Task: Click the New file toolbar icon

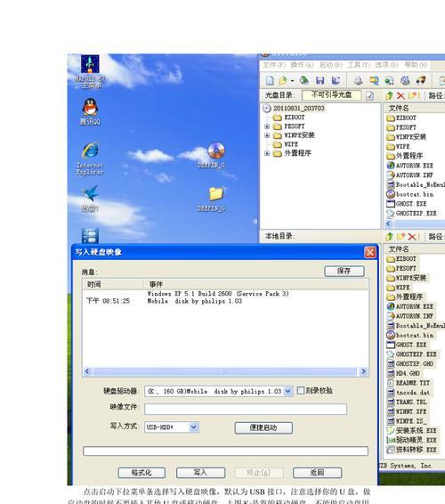Action: [270, 80]
